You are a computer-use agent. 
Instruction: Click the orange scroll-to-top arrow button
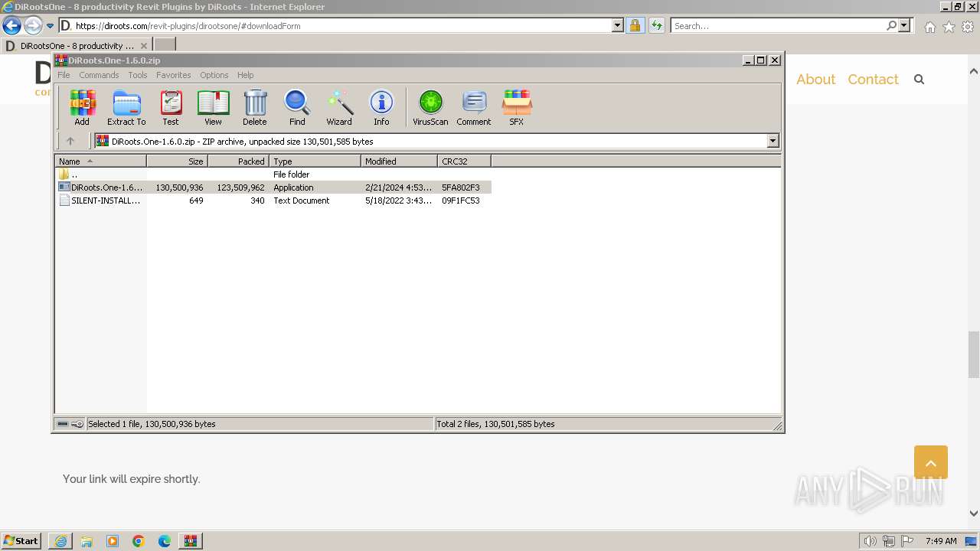pos(931,462)
